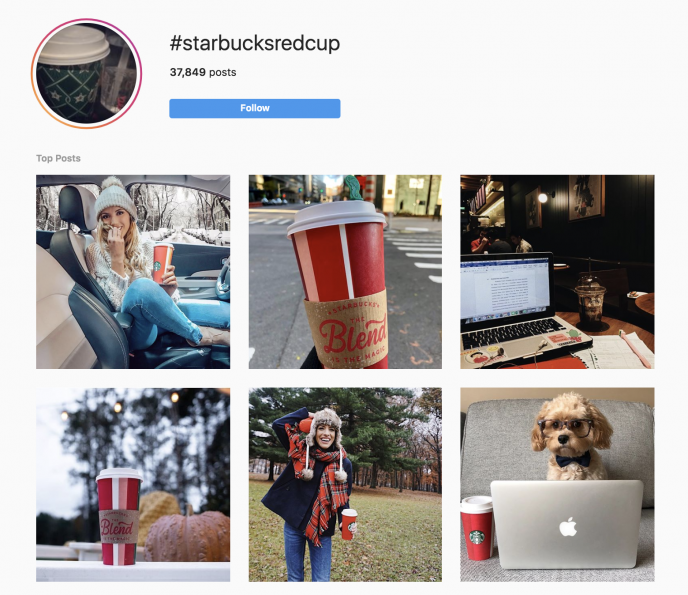
Task: Click the white lid in profile picture
Action: (x=75, y=45)
